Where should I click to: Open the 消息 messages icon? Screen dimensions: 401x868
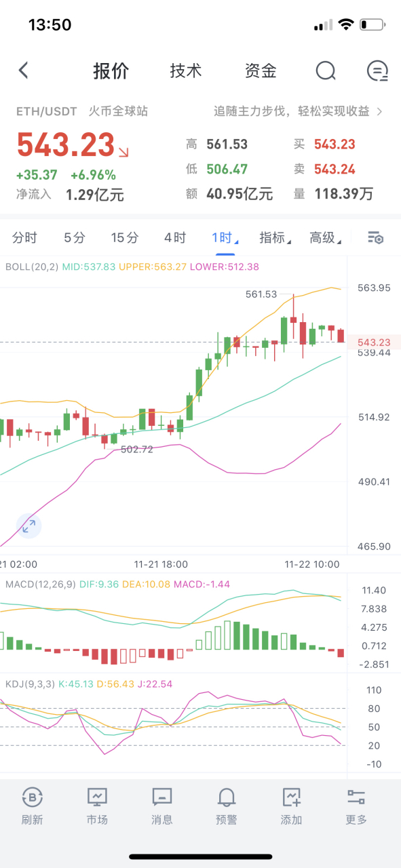point(161,797)
